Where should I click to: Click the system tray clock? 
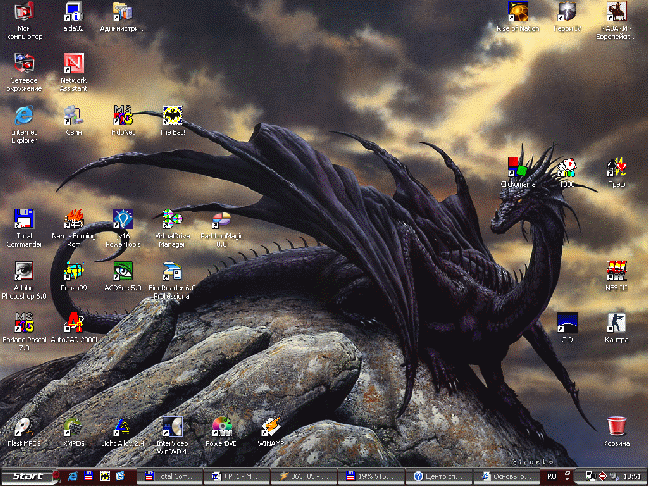point(632,477)
